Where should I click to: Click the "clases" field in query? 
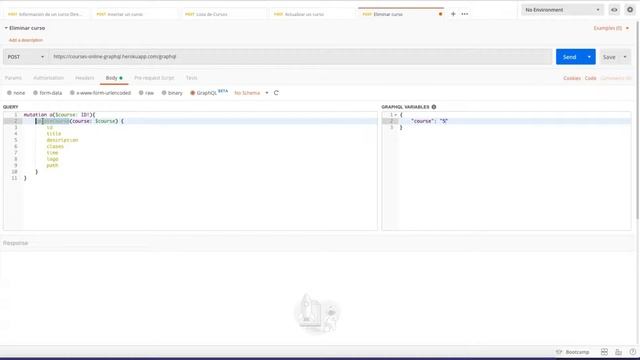[x=55, y=146]
